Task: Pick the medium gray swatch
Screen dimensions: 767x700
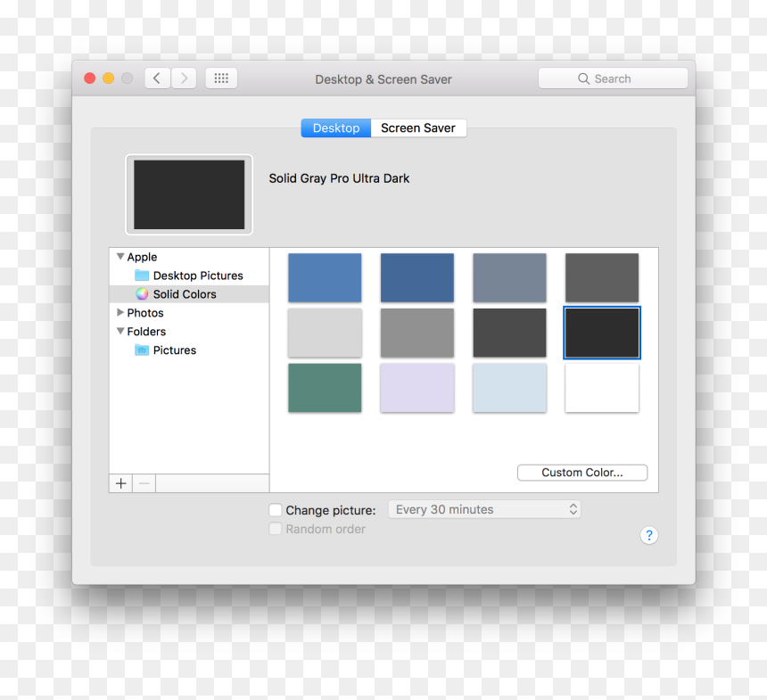Action: click(x=417, y=333)
